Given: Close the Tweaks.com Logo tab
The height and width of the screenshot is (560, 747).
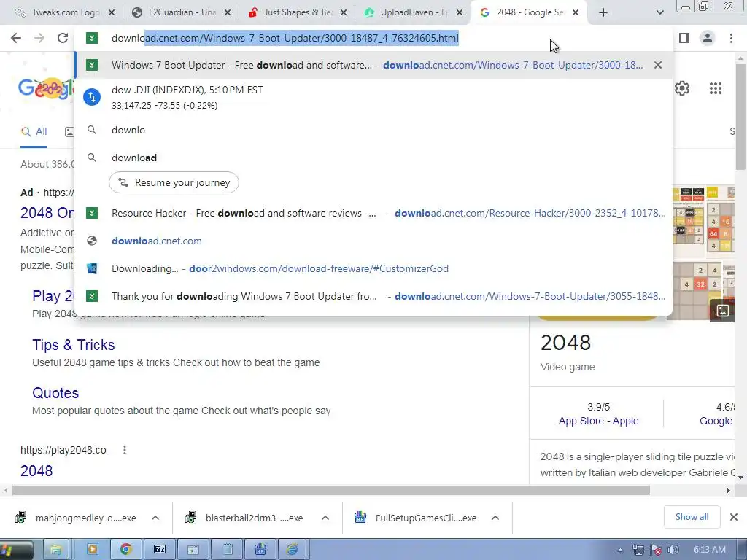Looking at the screenshot, I should tap(112, 12).
